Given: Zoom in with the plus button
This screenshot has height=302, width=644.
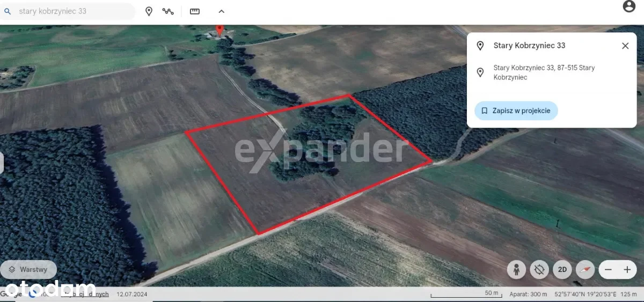Looking at the screenshot, I should pyautogui.click(x=627, y=269).
